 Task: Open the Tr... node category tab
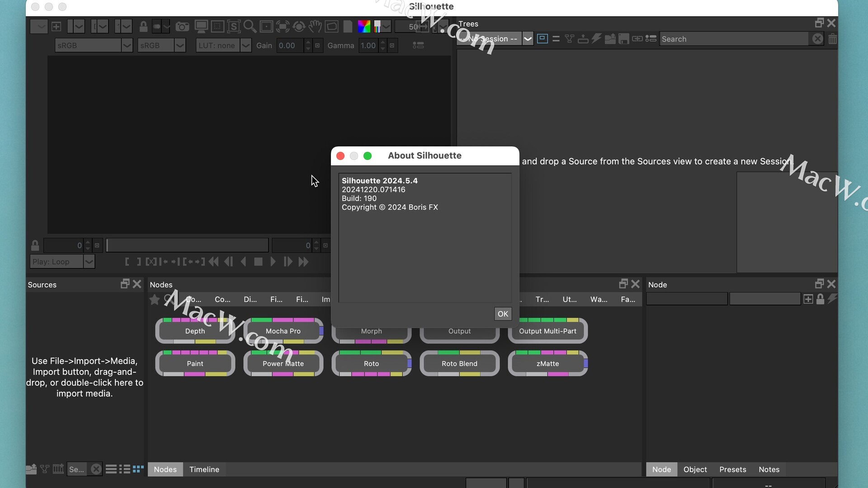click(542, 299)
